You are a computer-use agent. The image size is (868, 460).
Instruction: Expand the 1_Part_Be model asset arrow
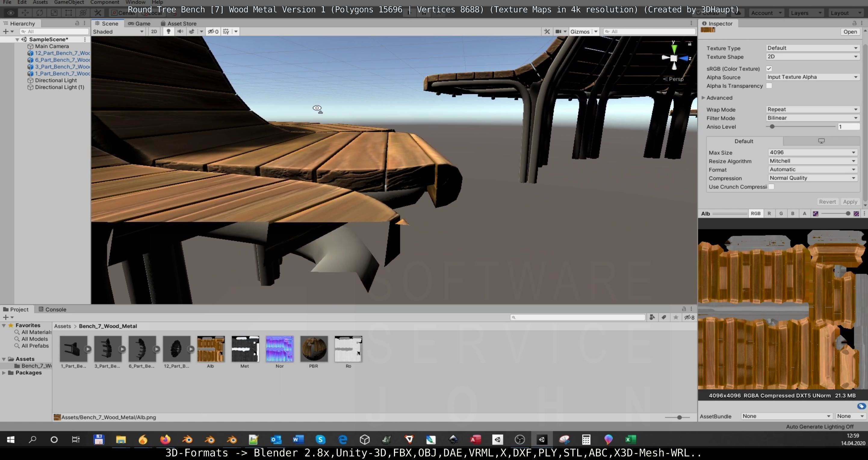click(88, 349)
